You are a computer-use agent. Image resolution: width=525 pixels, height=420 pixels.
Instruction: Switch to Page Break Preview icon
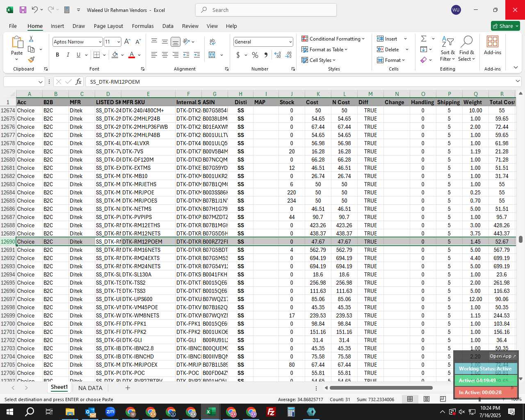[443, 399]
